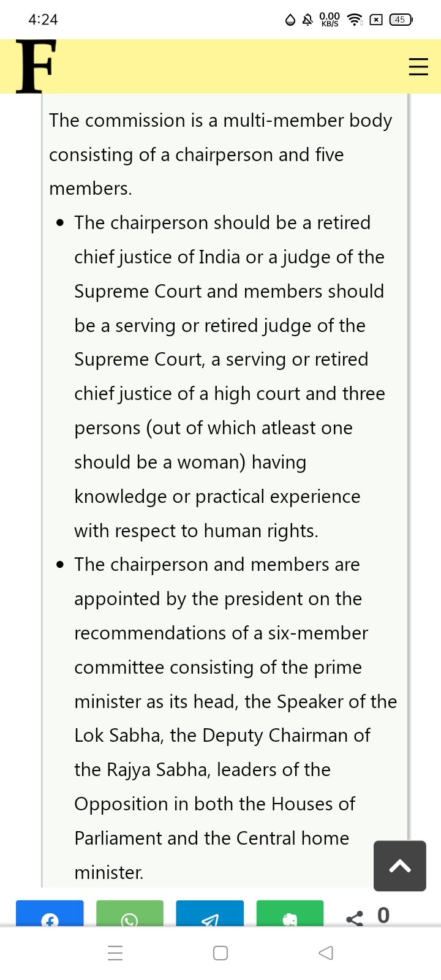Open recent apps from navigation bar
Image resolution: width=441 pixels, height=980 pixels.
(115, 953)
